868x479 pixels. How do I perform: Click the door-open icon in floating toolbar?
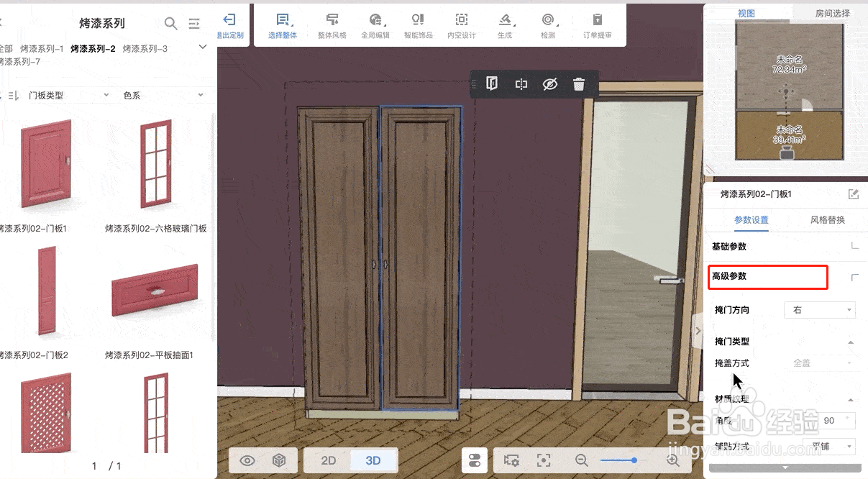point(492,84)
